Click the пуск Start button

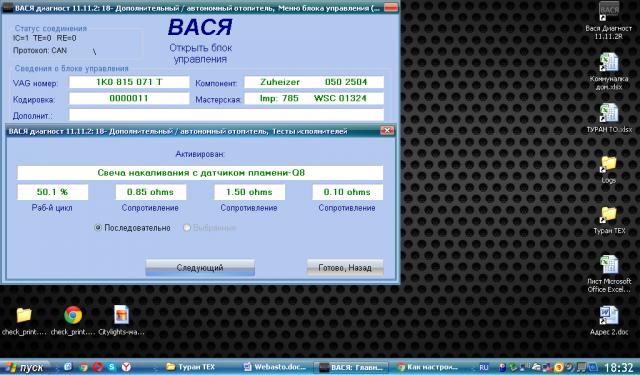(24, 367)
